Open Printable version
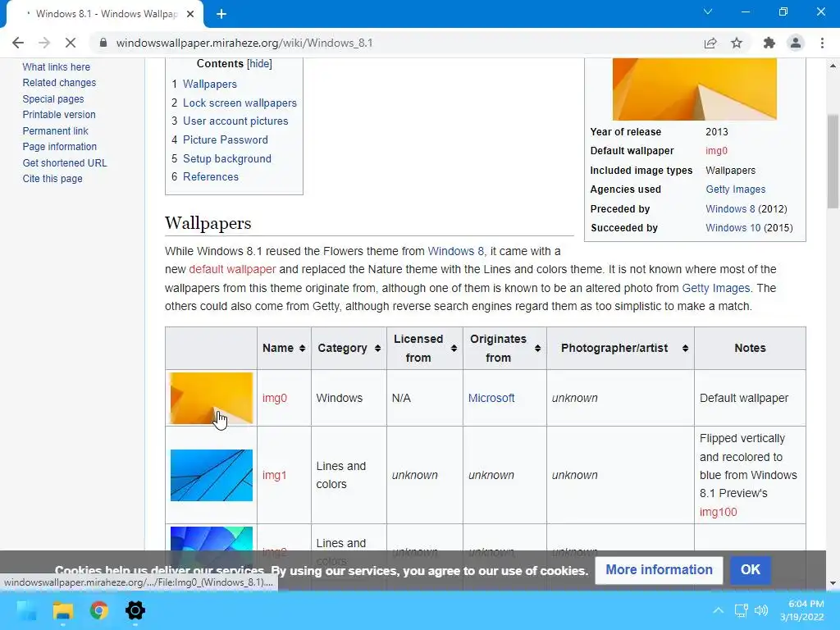The image size is (840, 630). [x=59, y=115]
